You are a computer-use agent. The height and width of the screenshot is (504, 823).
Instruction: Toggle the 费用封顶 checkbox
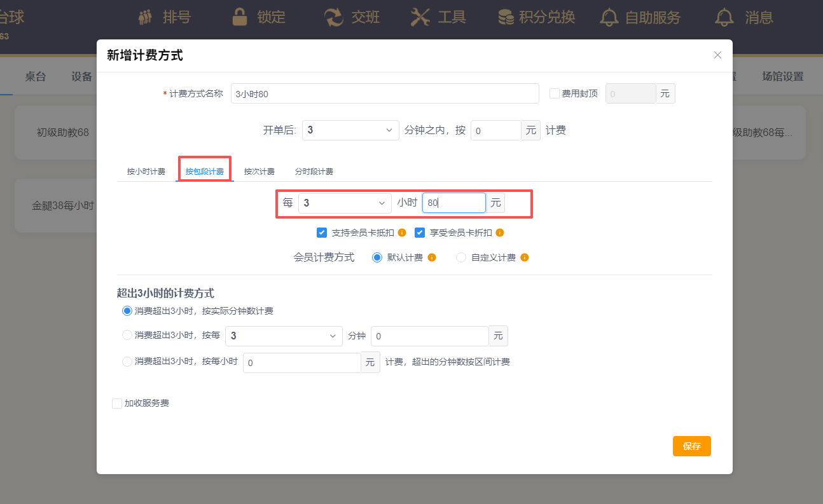click(x=555, y=93)
